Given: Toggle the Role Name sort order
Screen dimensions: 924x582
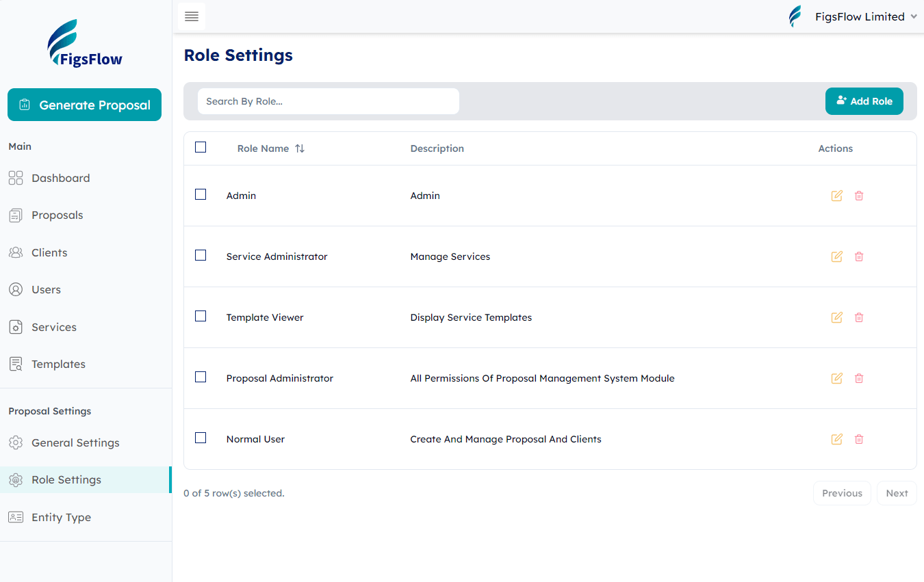Looking at the screenshot, I should click(x=300, y=148).
